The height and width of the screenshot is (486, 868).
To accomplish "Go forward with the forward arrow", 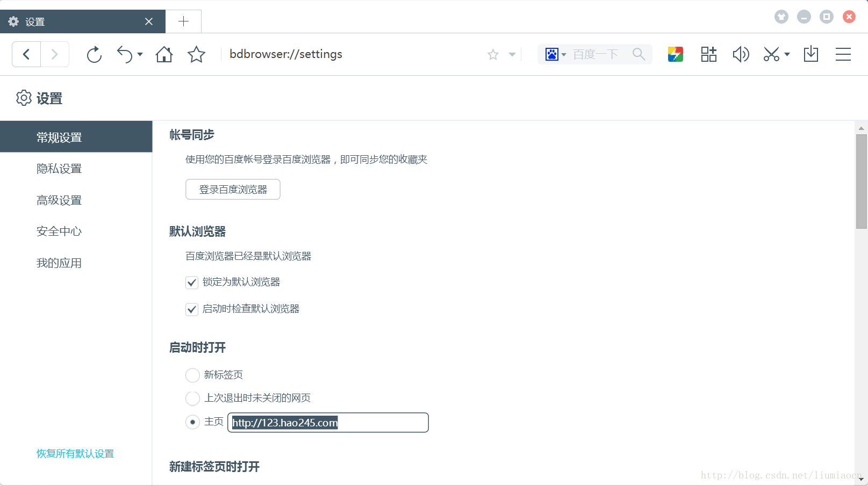I will tap(55, 54).
